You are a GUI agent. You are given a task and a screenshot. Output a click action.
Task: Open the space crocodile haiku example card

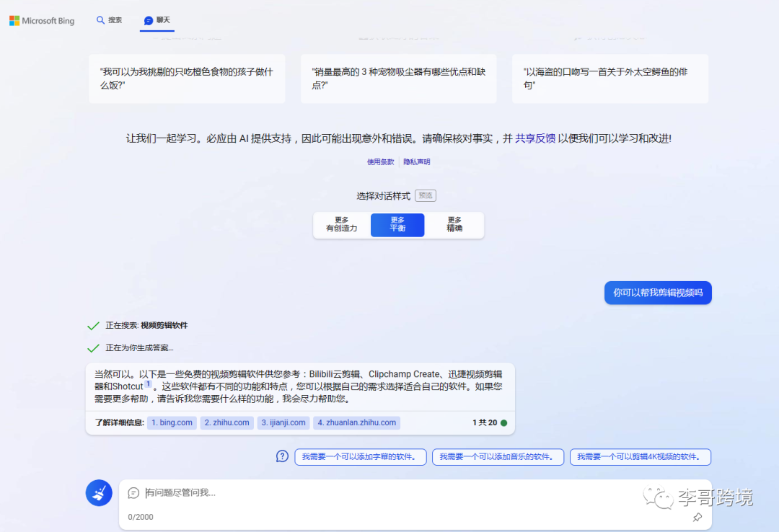(610, 79)
